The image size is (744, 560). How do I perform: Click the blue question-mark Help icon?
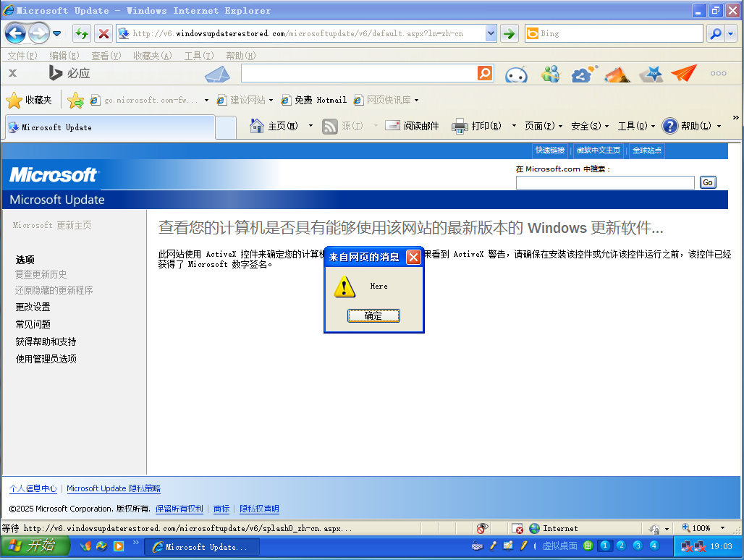coord(669,126)
